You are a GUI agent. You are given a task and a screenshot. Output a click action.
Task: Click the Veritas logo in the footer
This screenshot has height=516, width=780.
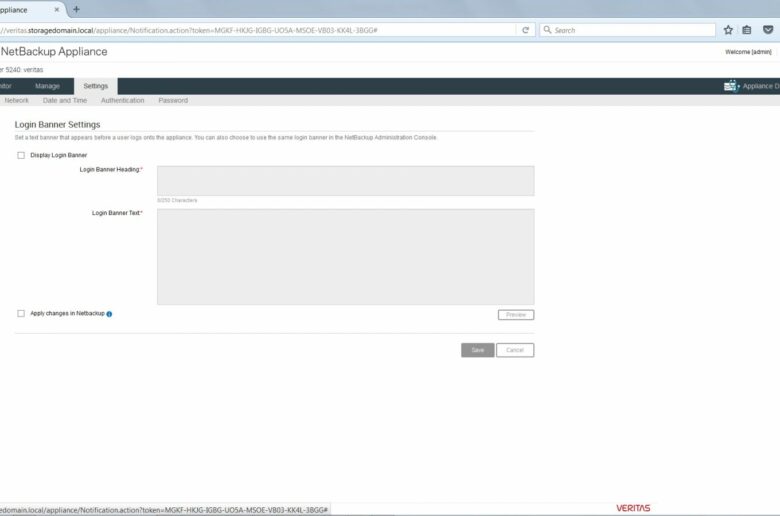point(633,508)
